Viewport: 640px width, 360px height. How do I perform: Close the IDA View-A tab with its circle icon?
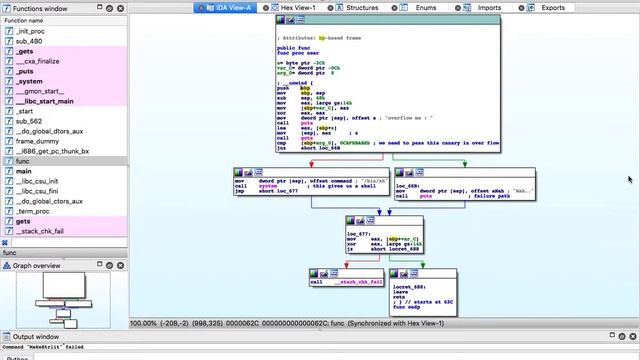[201, 8]
